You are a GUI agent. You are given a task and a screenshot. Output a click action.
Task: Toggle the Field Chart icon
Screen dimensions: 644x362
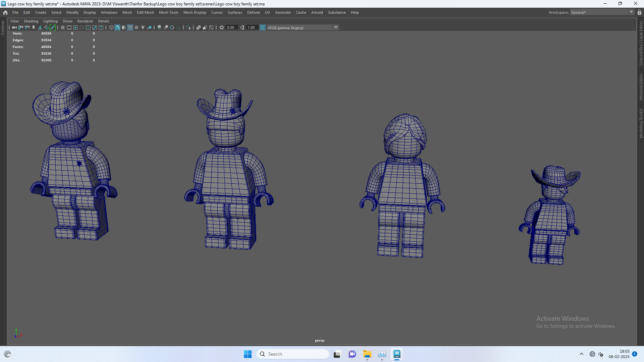[x=88, y=27]
